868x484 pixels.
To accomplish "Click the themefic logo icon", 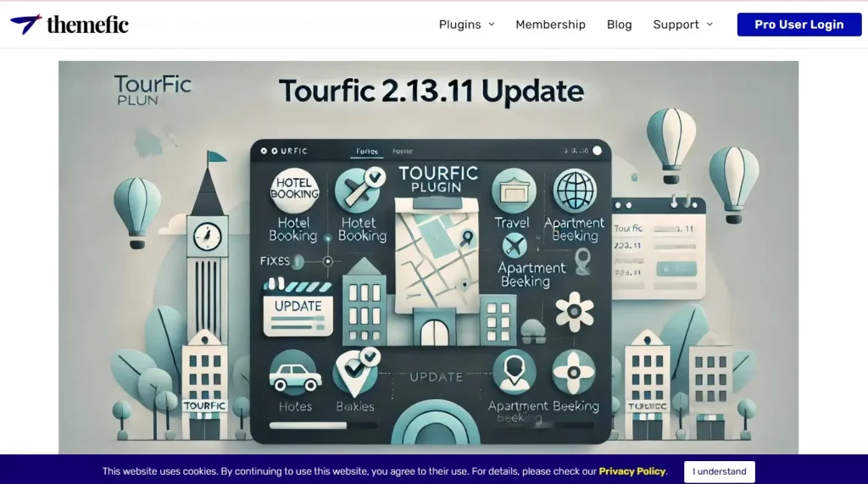I will pos(25,25).
